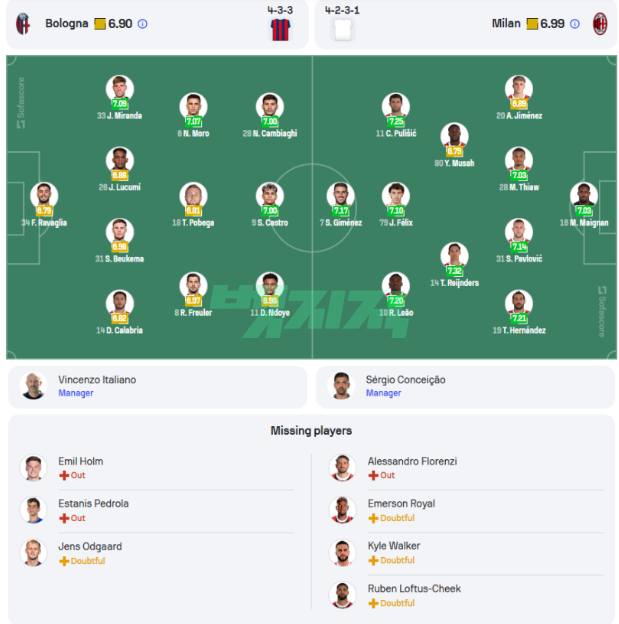Select Bologna goalkeeper F. Ravaglia's avatar

point(44,195)
